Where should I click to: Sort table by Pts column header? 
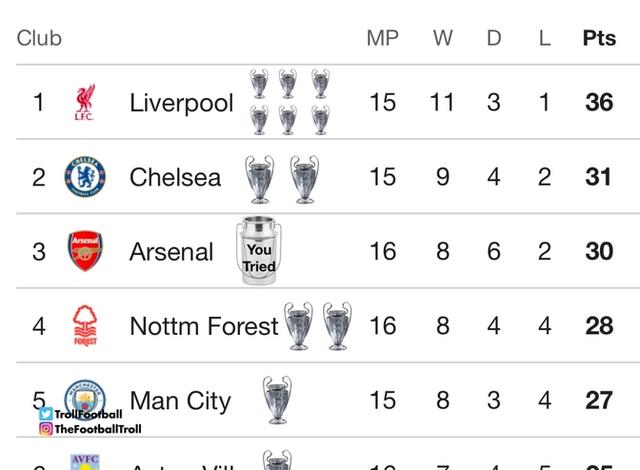click(x=599, y=38)
